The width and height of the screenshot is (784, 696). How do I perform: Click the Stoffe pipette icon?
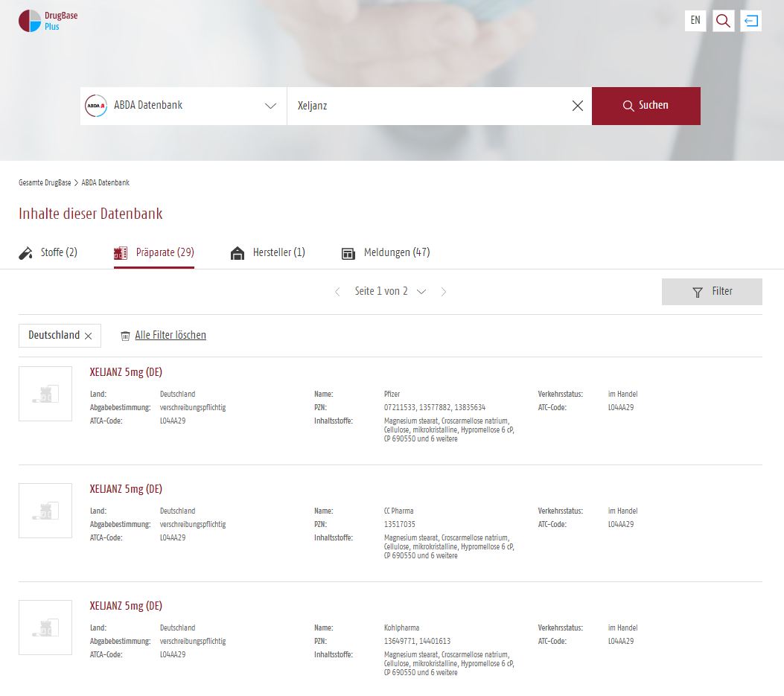click(x=25, y=253)
